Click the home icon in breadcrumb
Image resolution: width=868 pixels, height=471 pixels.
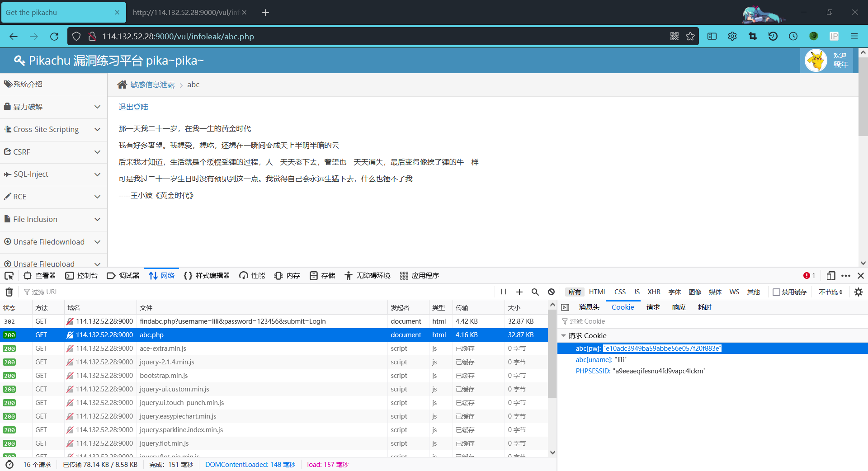coord(122,85)
